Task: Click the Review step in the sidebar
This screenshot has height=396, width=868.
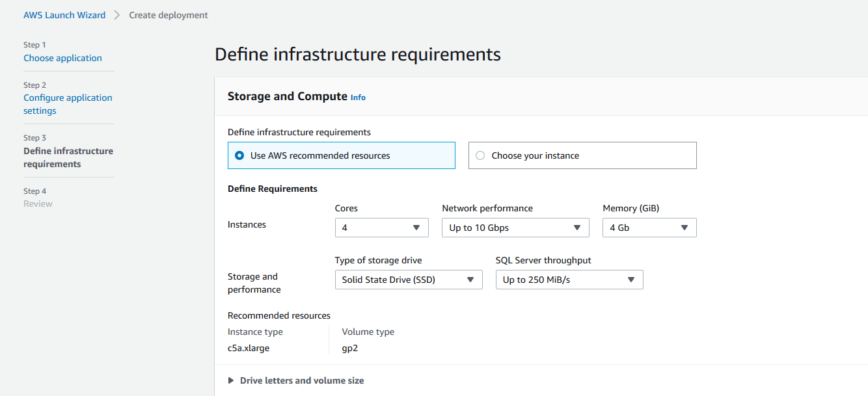Action: click(x=38, y=204)
